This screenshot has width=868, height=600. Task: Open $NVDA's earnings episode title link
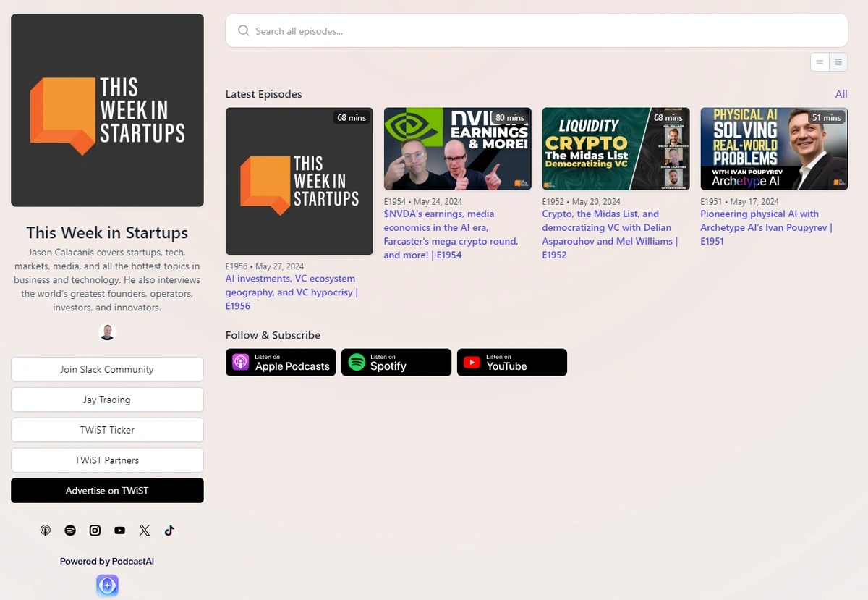click(451, 234)
